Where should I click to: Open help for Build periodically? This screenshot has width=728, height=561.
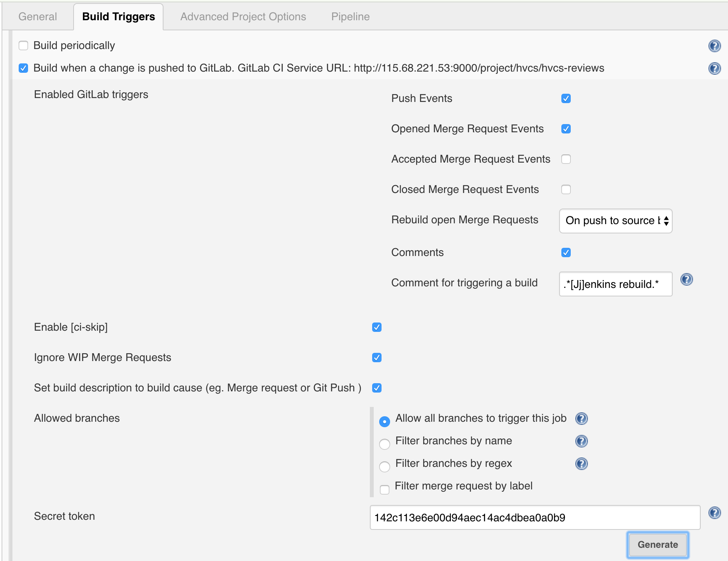coord(714,46)
